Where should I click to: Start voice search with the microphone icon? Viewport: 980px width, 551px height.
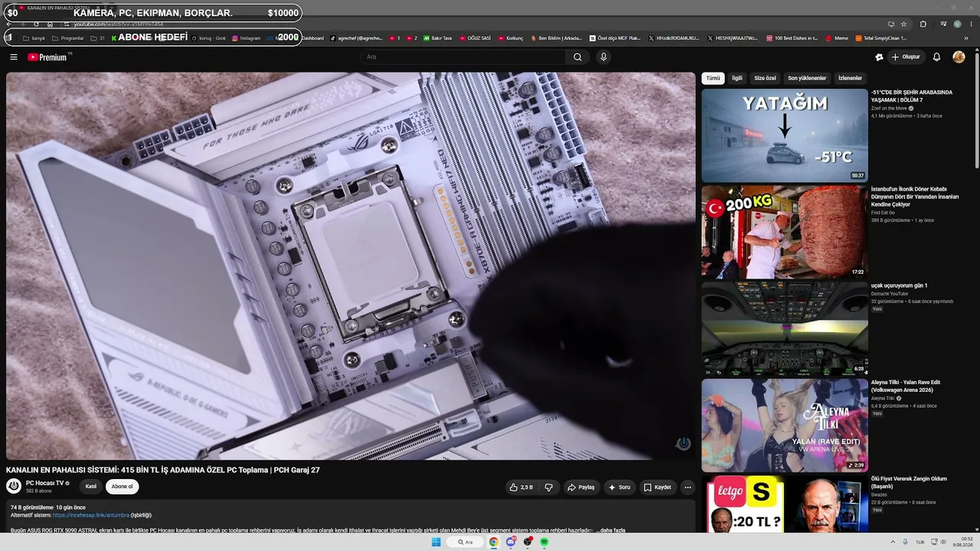603,57
